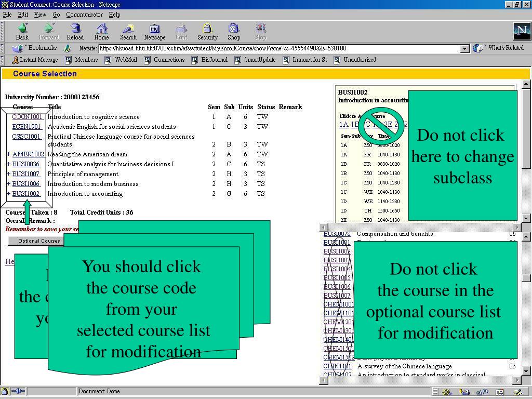This screenshot has height=399, width=532.
Task: Click the Netscape N logo
Action: click(x=521, y=31)
